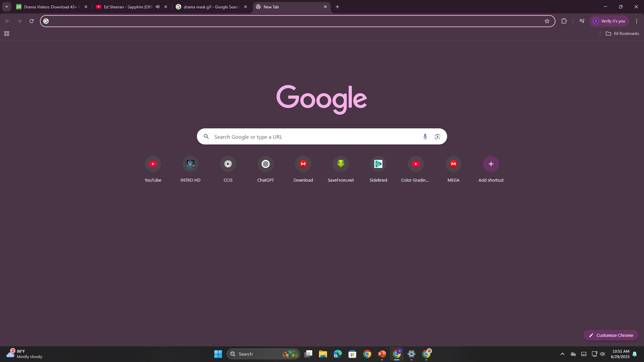Open the tab search dropdown arrow
This screenshot has width=644, height=362.
pyautogui.click(x=7, y=7)
